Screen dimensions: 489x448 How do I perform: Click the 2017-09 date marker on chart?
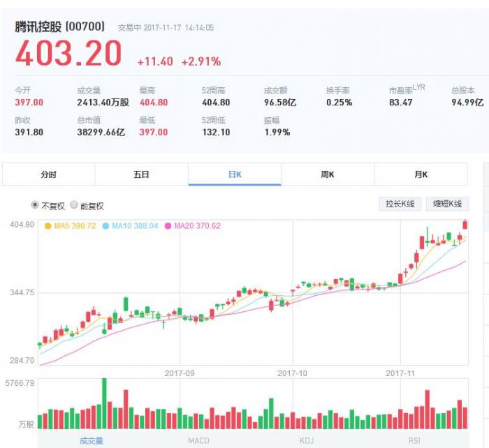click(180, 373)
